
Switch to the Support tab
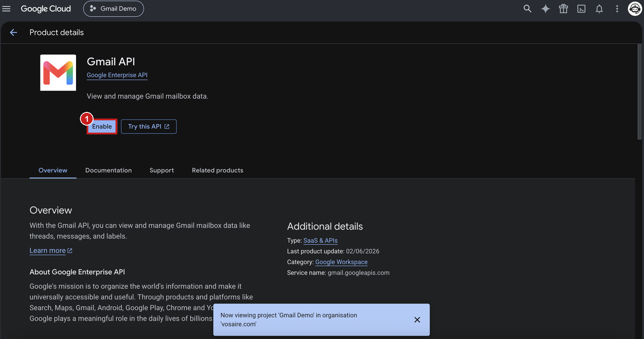point(162,170)
